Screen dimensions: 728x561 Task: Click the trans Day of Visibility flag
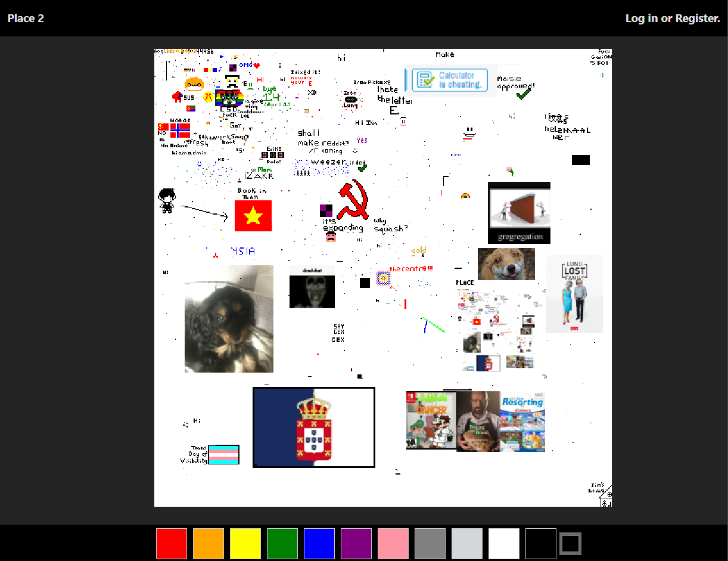[223, 454]
